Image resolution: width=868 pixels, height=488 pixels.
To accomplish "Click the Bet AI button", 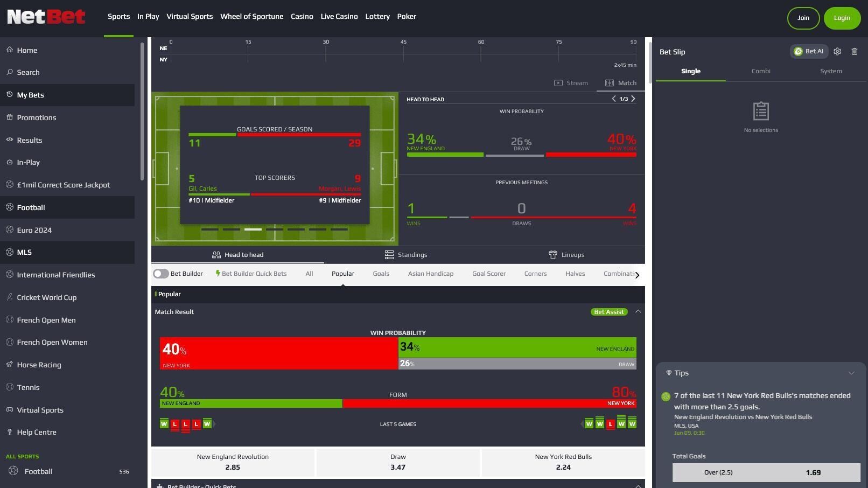I will click(x=809, y=52).
